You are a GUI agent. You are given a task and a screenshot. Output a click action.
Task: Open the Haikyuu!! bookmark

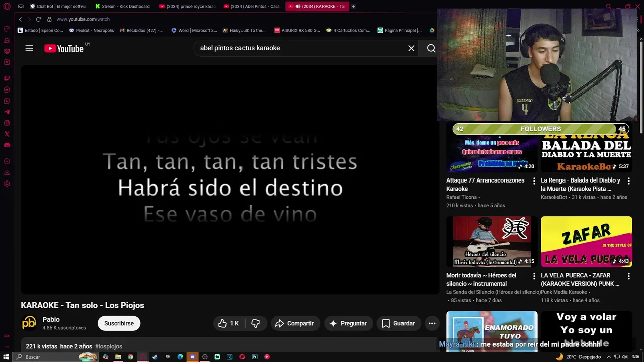244,30
